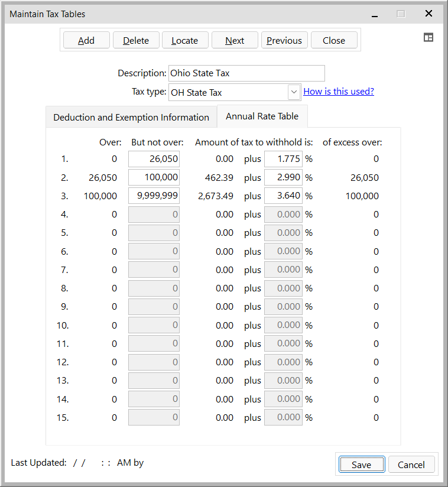Expand the Tax type dropdown arrow
Image resolution: width=448 pixels, height=487 pixels.
click(x=294, y=92)
